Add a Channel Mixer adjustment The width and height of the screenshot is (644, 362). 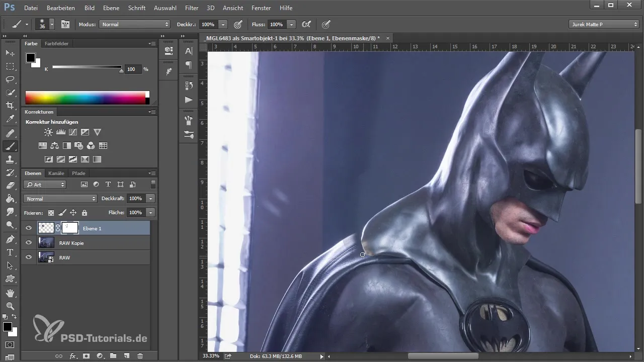(x=91, y=146)
